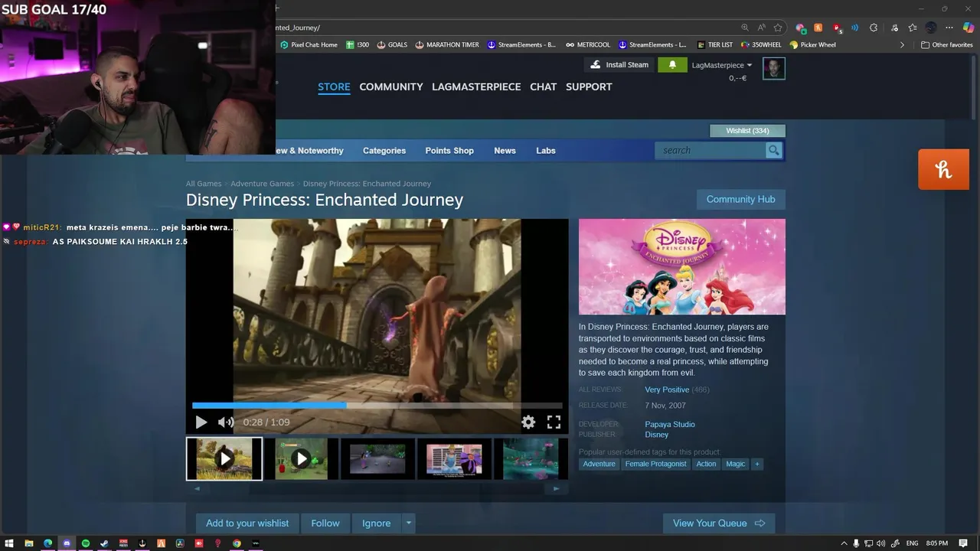
Task: Open METRICOOL bookmark
Action: pos(589,44)
